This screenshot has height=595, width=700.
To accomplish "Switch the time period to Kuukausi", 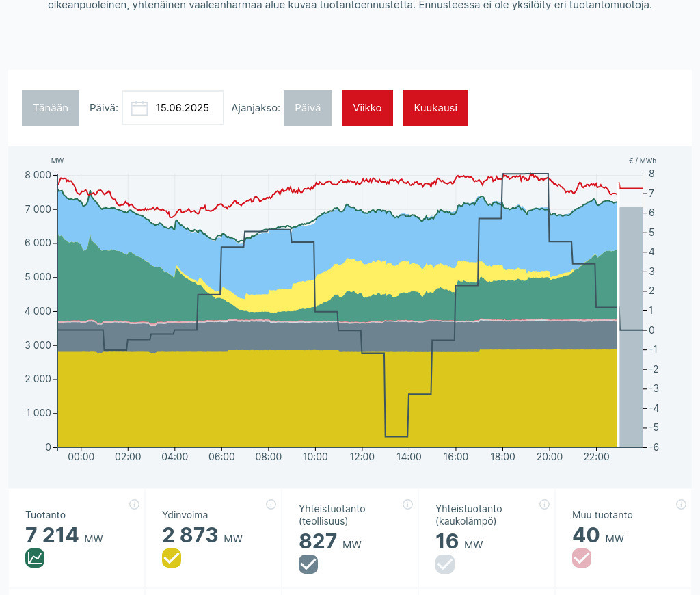I will [x=435, y=108].
